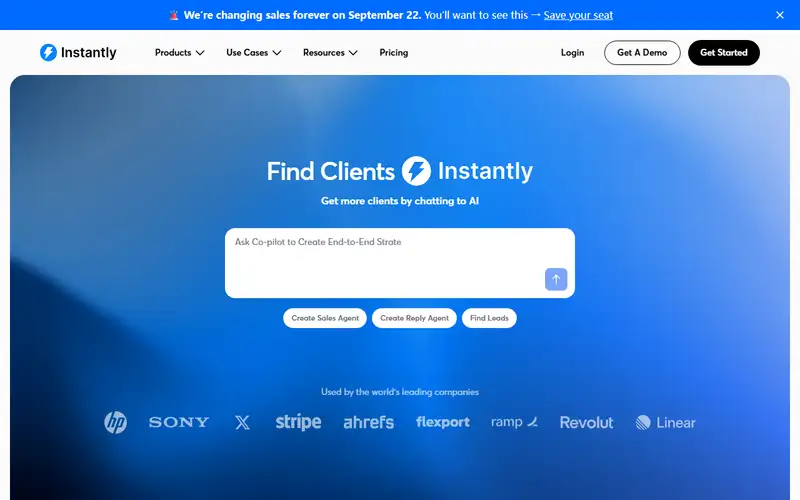Choose the Create Reply Agent suggestion
The width and height of the screenshot is (800, 500).
(x=414, y=318)
